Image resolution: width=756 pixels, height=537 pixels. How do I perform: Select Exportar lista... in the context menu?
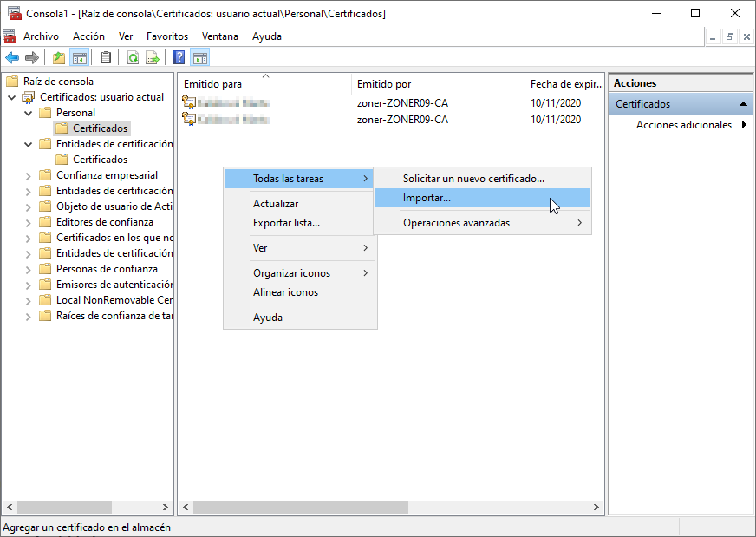(x=300, y=223)
